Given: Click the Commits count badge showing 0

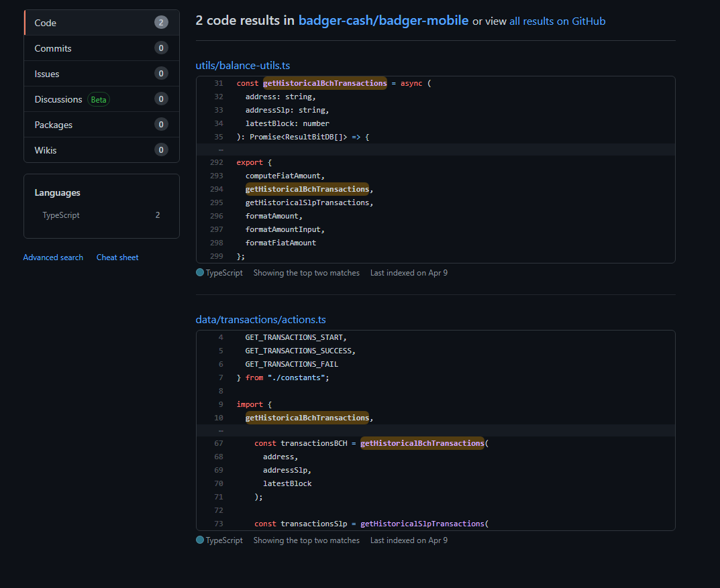Looking at the screenshot, I should coord(161,48).
